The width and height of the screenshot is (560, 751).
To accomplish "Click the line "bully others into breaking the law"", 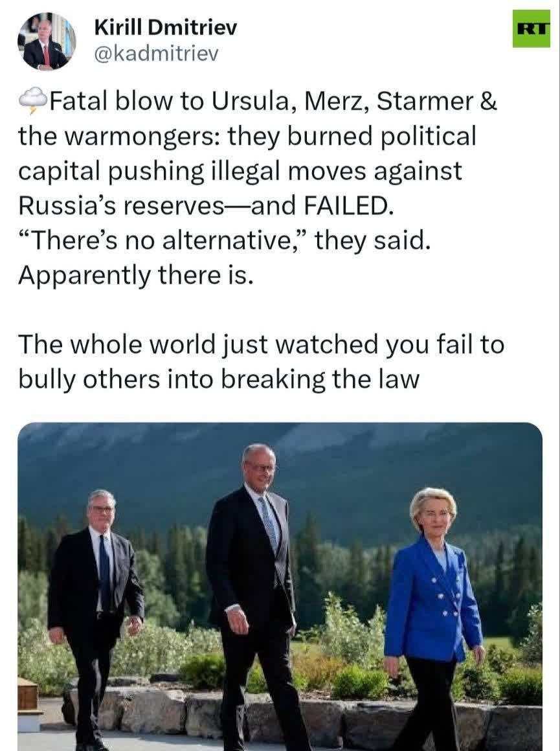I will coord(219,379).
